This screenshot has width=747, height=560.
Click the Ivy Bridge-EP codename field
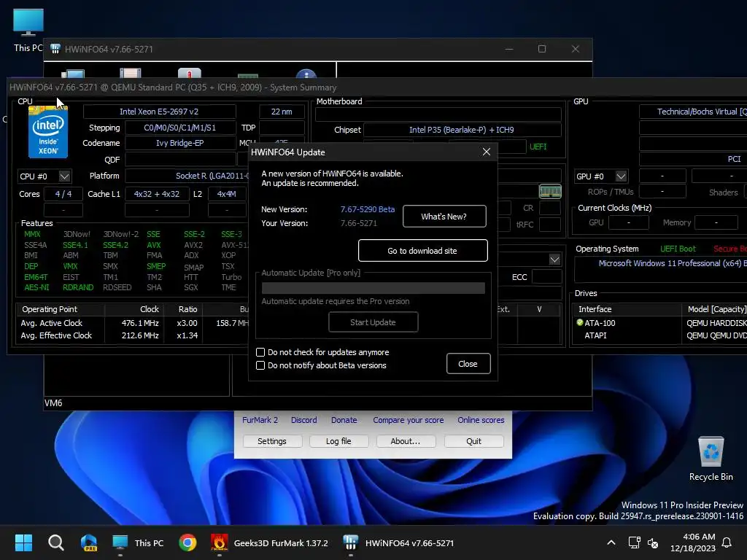[180, 143]
